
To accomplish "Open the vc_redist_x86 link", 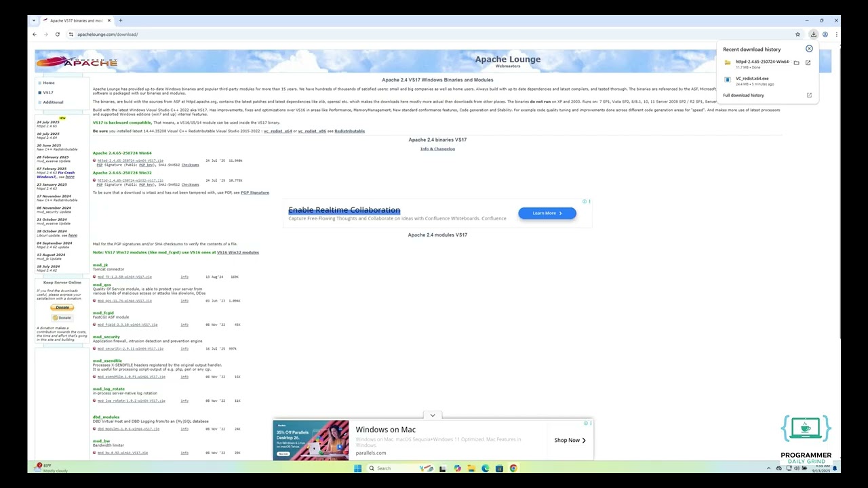I will tap(312, 131).
